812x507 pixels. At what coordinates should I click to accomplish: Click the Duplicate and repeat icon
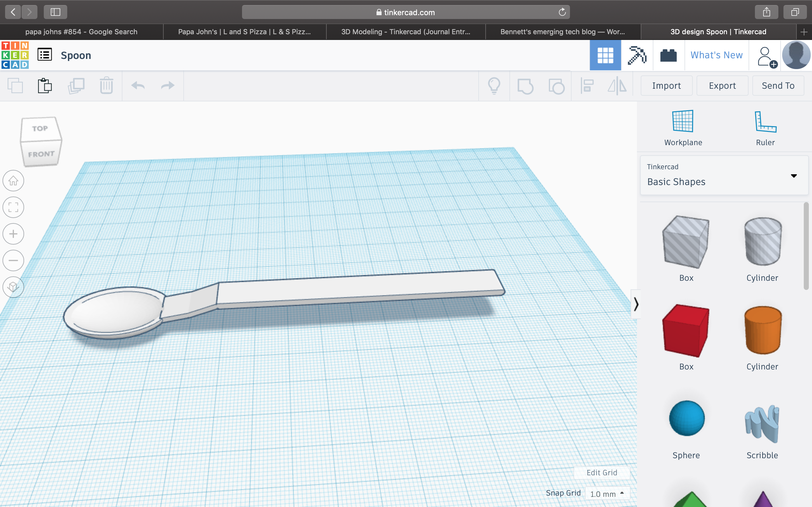point(76,86)
